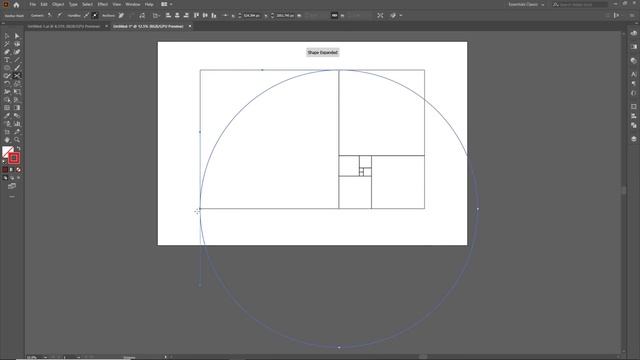
Task: Select the Direct Selection tool
Action: pos(17,36)
